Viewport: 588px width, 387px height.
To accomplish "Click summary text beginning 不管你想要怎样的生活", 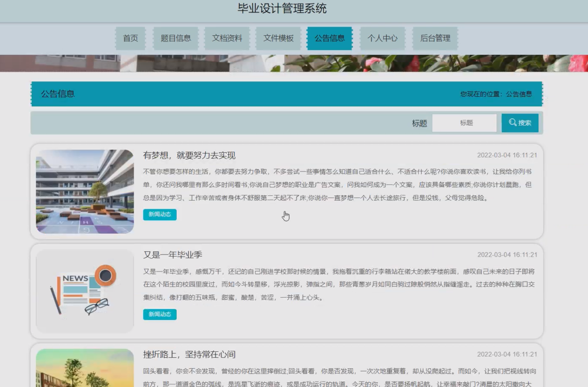I will [337, 185].
